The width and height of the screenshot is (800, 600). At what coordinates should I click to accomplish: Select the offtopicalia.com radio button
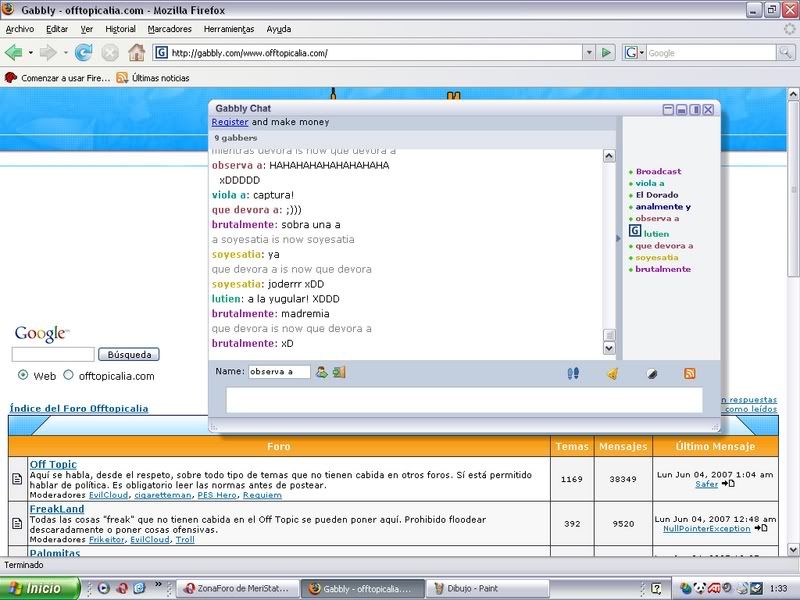coord(68,376)
